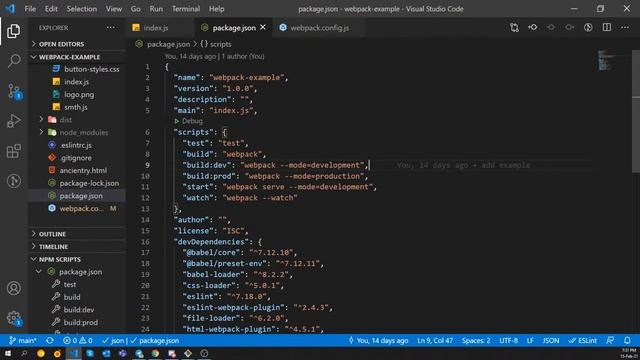Click synchronize changes icon in status bar
640x360 pixels.
tap(50, 340)
